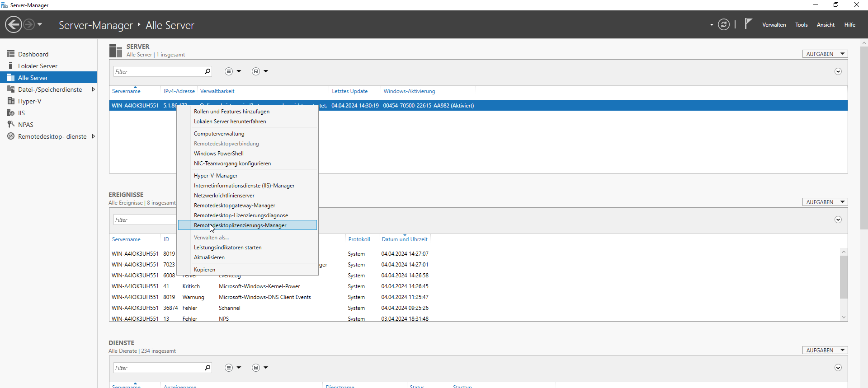Screen dimensions: 868x388
Task: Click the NPAS icon
Action: click(x=11, y=124)
